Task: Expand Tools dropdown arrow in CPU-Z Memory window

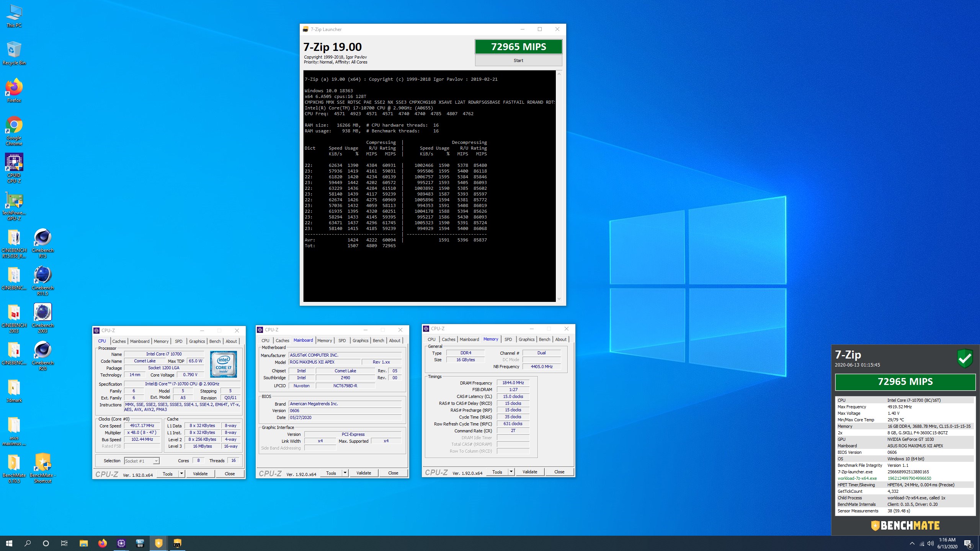Action: pyautogui.click(x=511, y=472)
